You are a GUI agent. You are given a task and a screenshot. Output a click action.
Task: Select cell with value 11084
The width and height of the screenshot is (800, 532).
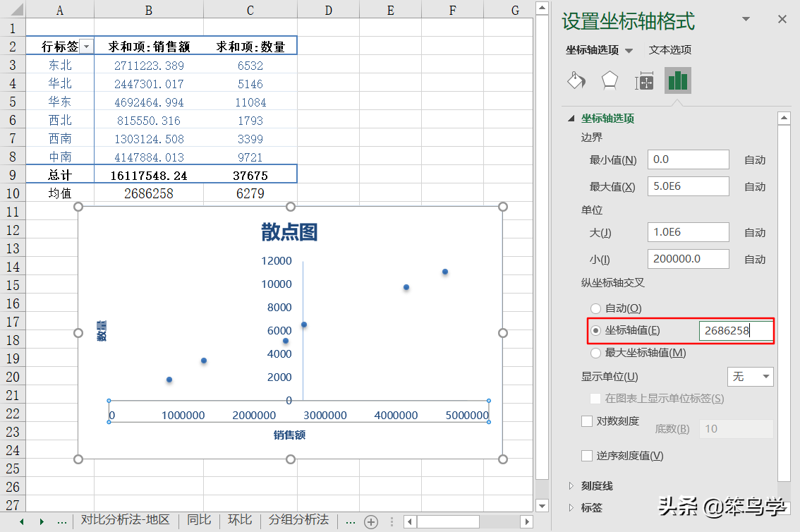tap(250, 102)
